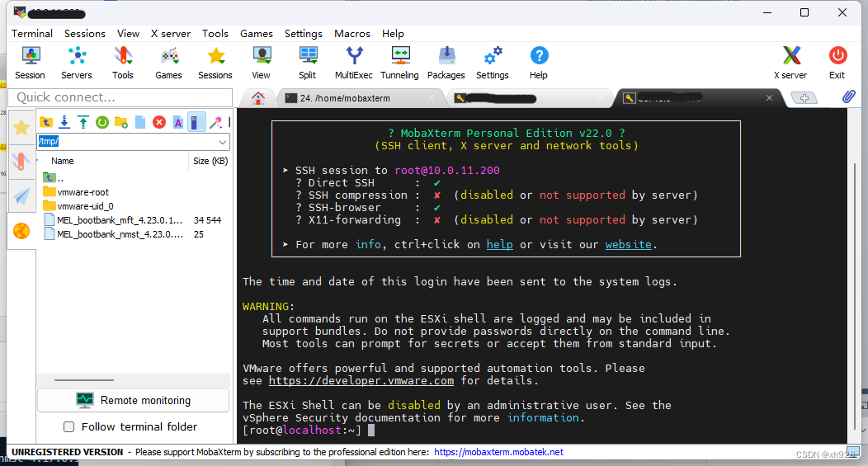868x466 pixels.
Task: Close the active SSH session tab
Action: (769, 98)
